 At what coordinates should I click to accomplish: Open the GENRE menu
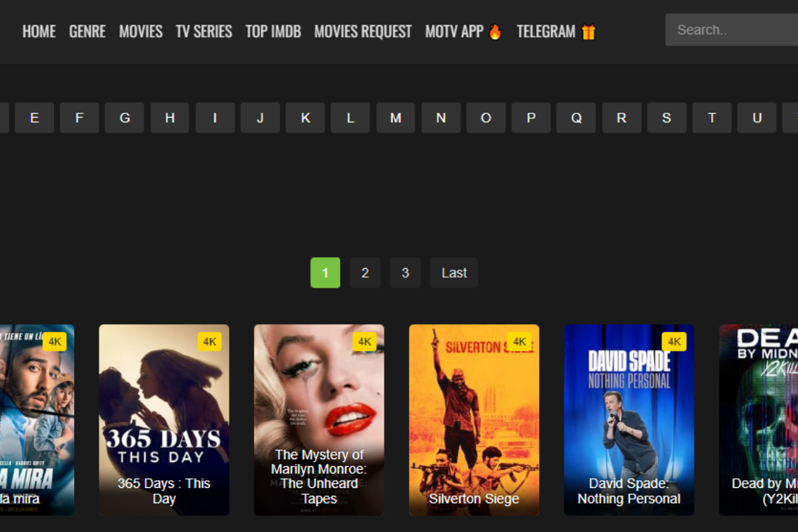[87, 31]
